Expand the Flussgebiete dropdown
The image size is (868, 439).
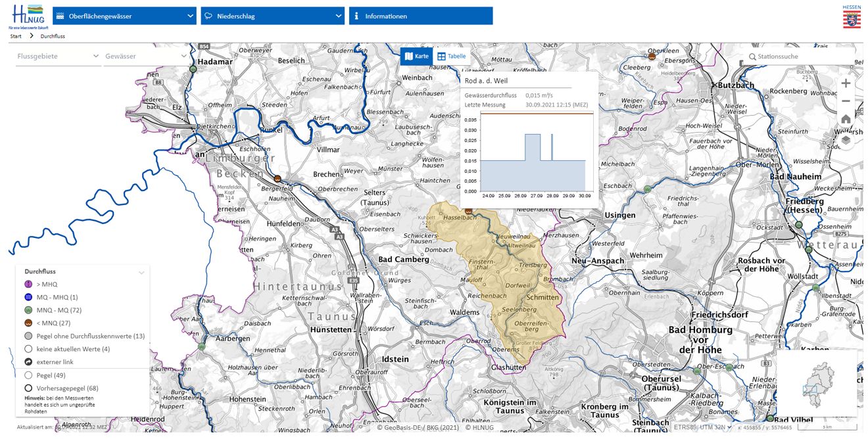(58, 57)
